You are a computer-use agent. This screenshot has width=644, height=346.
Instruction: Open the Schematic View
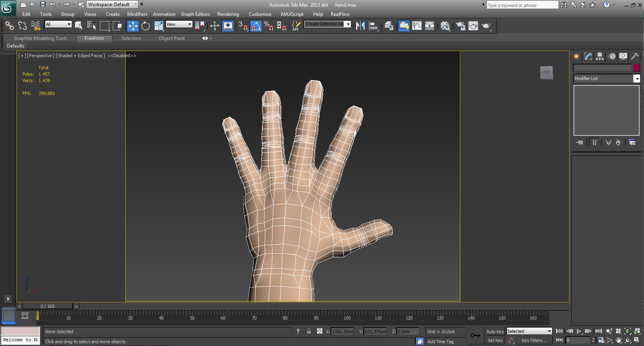click(x=430, y=26)
